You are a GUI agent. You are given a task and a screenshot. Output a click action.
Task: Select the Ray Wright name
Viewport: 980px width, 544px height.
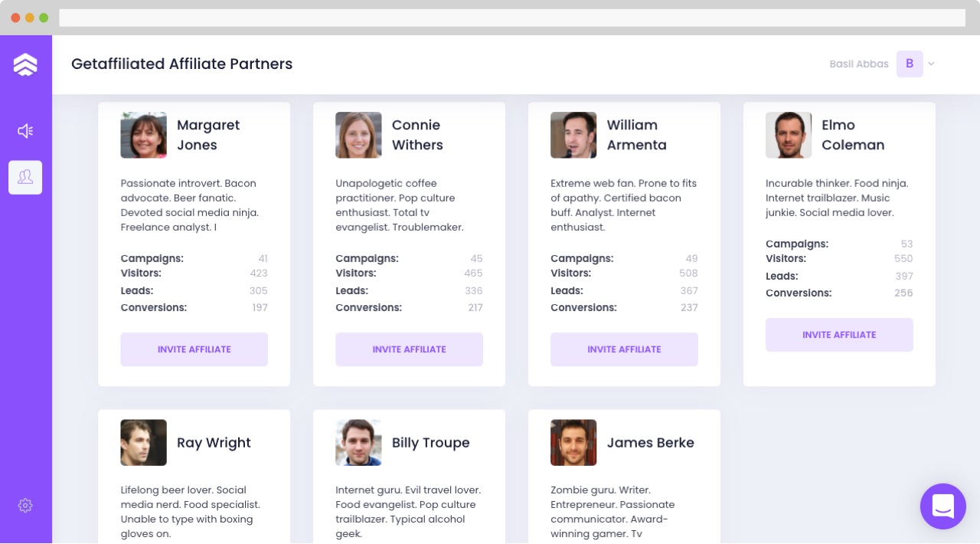214,443
